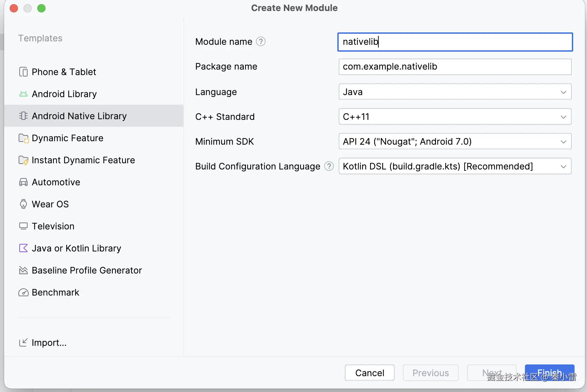
Task: Show help for Build Configuration Language
Action: coord(329,166)
